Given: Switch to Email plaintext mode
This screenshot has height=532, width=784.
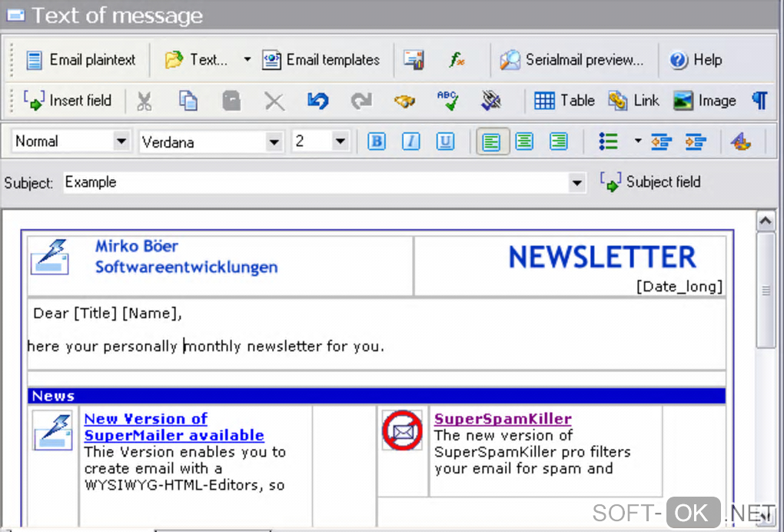Looking at the screenshot, I should tap(81, 60).
